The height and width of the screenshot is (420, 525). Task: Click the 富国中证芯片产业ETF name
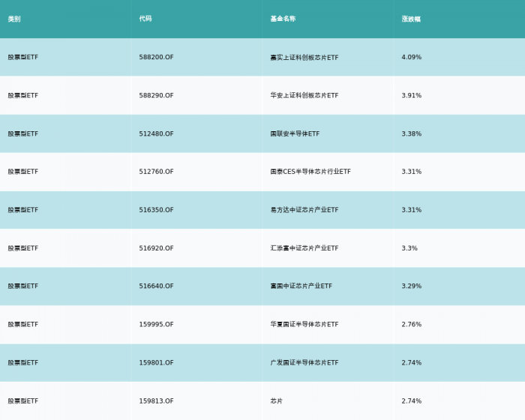click(301, 286)
